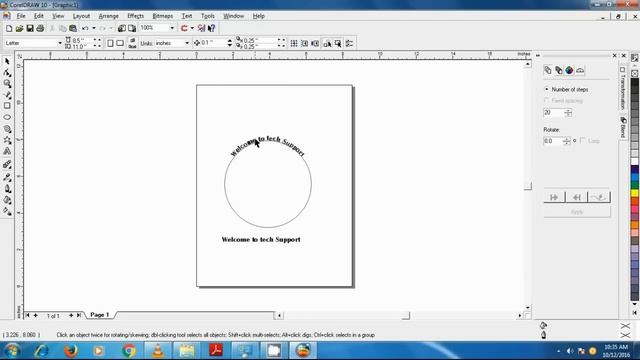This screenshot has height=360, width=640.
Task: Select Number of steps radio button
Action: click(x=547, y=89)
